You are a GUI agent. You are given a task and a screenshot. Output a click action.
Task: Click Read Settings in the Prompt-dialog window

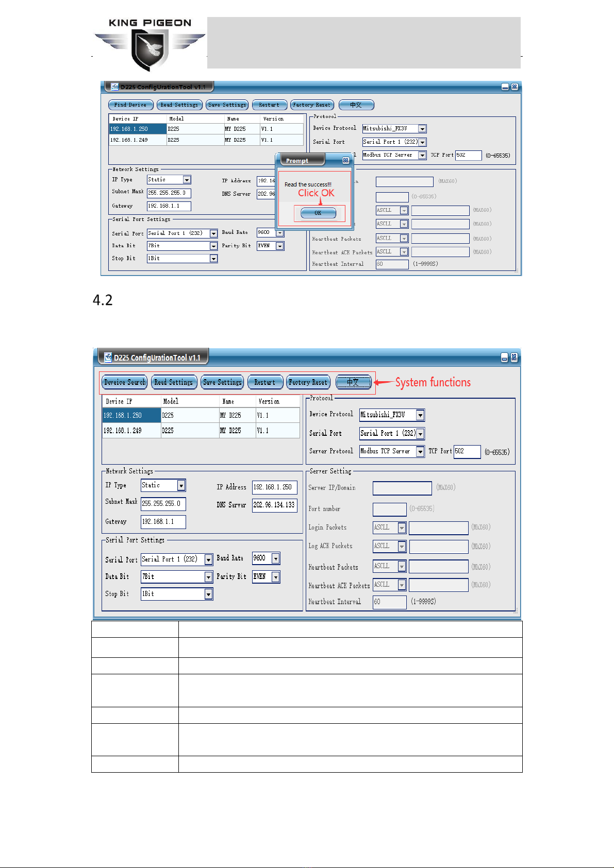[x=179, y=105]
